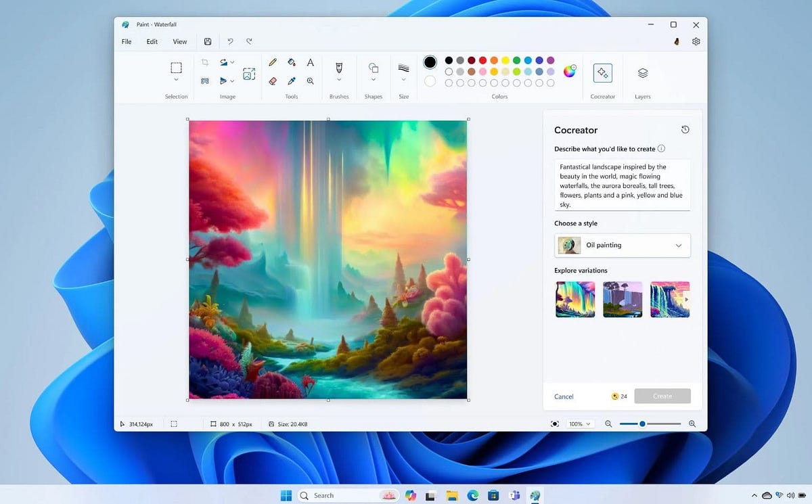Click the first variation thumbnail under Explore variations

click(x=574, y=299)
